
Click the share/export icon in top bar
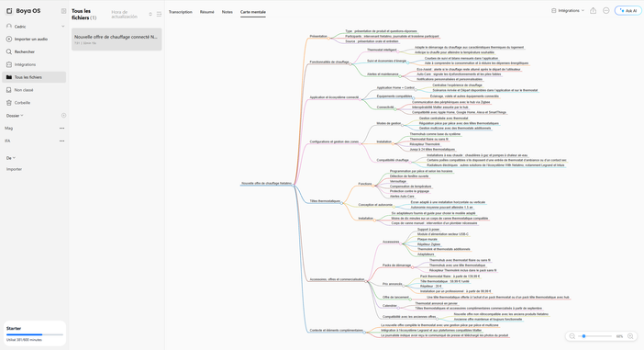tap(593, 11)
